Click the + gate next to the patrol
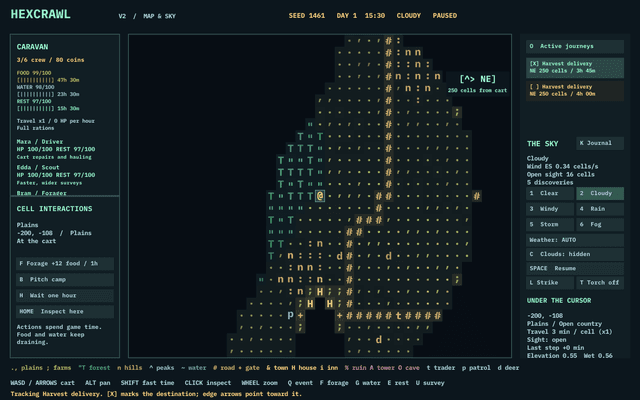640x400 pixels. (300, 315)
